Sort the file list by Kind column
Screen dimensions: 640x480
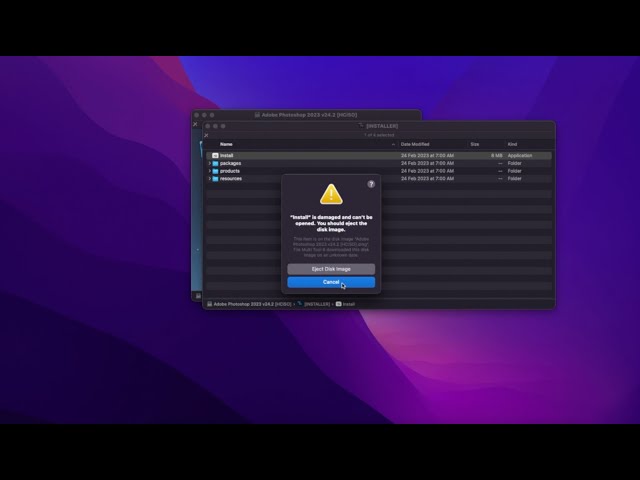point(512,144)
